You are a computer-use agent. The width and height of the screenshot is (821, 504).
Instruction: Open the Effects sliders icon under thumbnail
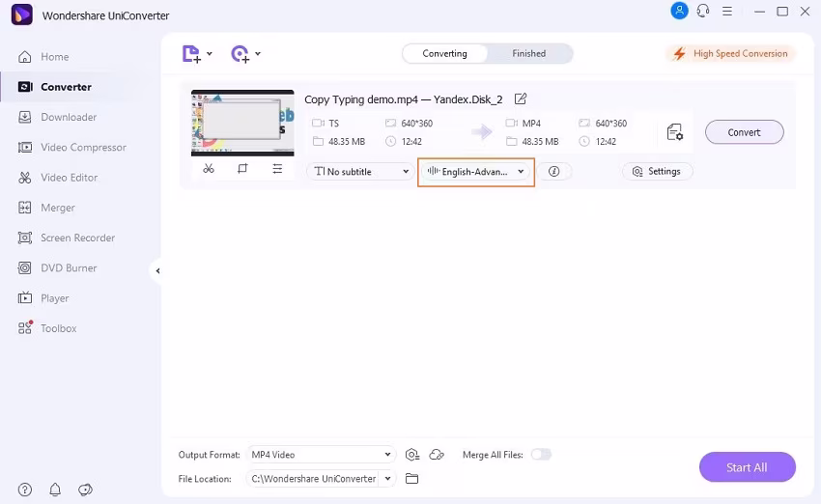(277, 169)
